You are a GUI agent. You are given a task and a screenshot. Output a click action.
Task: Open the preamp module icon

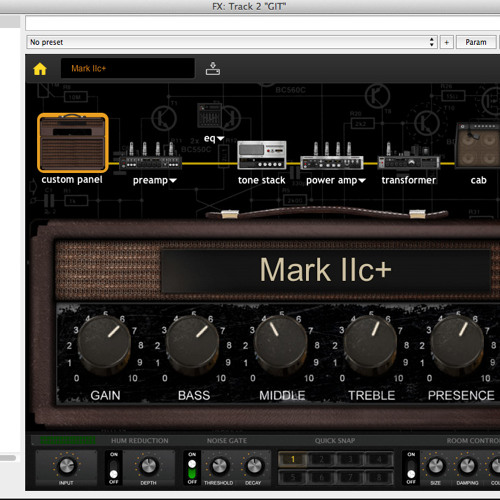point(151,156)
